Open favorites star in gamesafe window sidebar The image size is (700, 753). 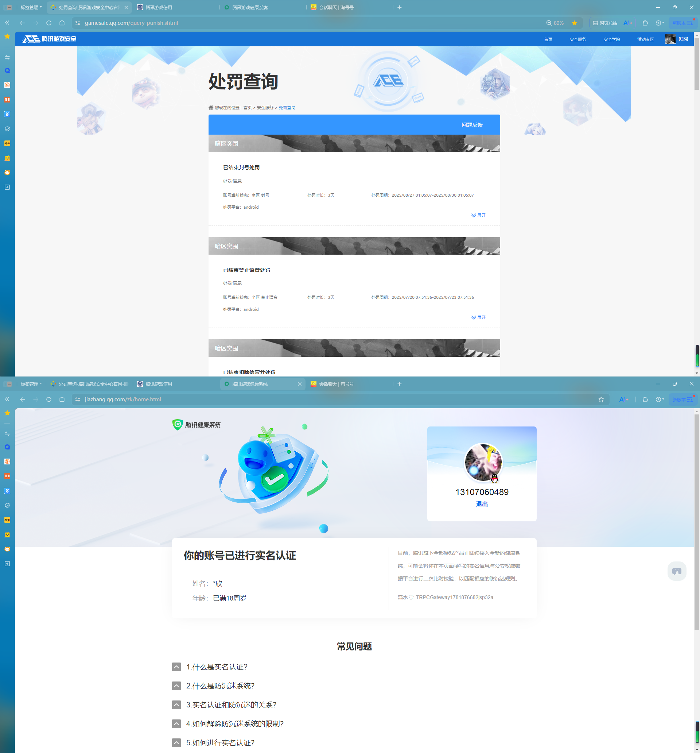pos(7,36)
